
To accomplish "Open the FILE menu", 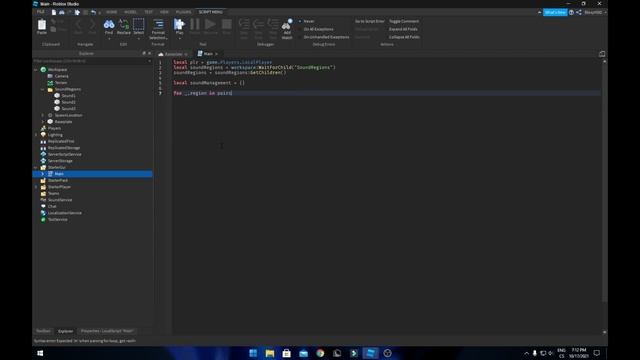I will (x=41, y=12).
